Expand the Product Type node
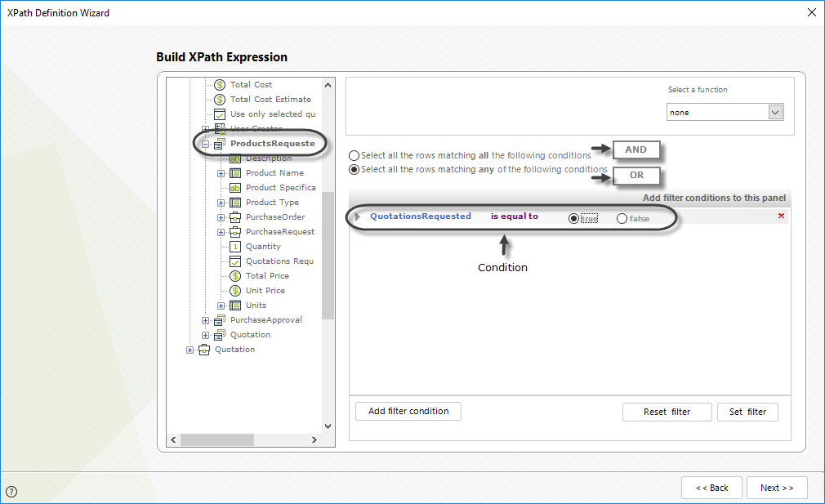 click(221, 203)
